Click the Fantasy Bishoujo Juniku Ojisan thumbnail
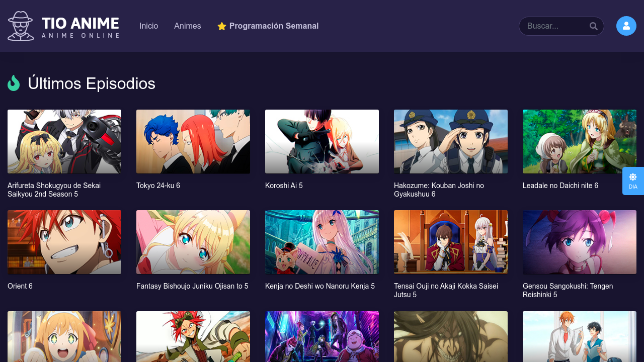 click(193, 242)
